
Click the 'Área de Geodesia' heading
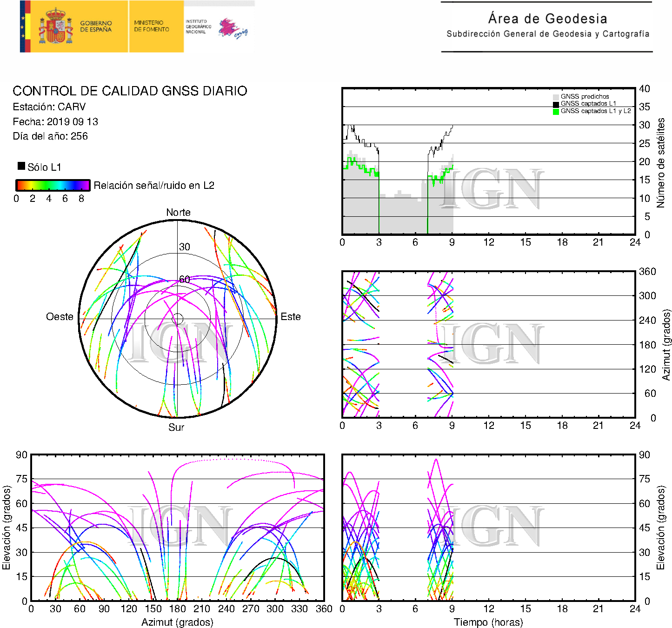547,19
